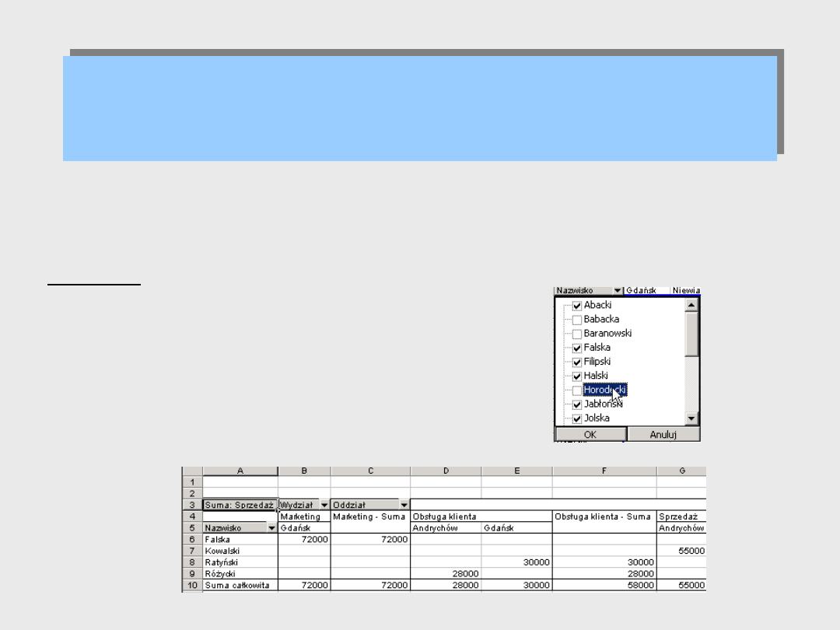
Task: Click the Anuluj button
Action: point(663,434)
